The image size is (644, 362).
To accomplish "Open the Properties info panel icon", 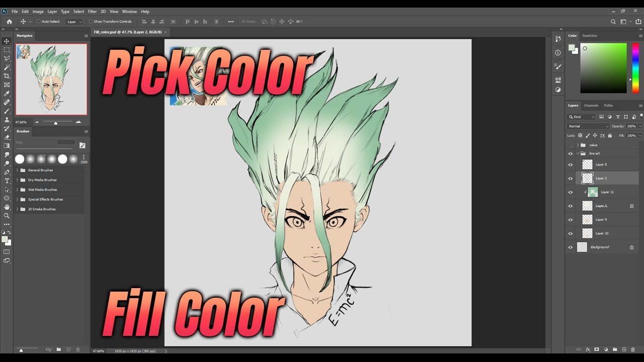I will pyautogui.click(x=558, y=53).
